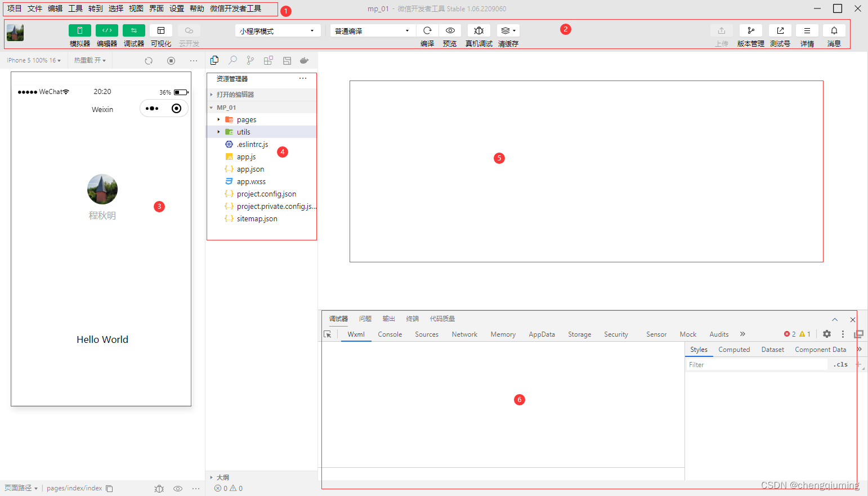Click the mini program capsule menu dots

[152, 108]
